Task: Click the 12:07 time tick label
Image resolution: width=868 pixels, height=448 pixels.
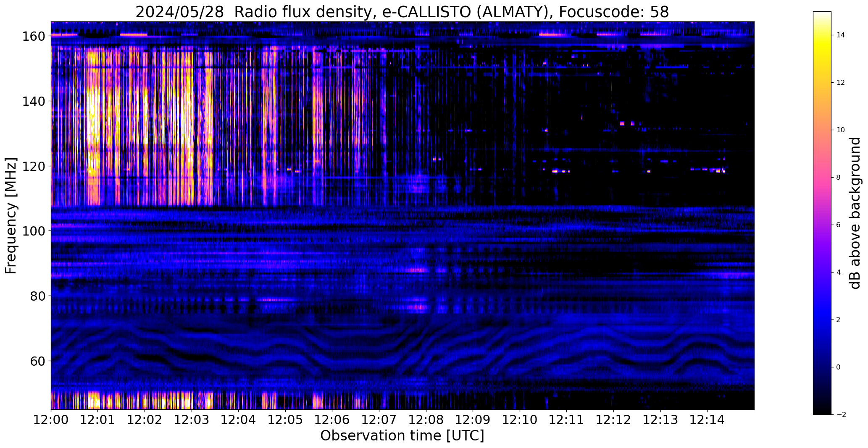Action: 379,420
